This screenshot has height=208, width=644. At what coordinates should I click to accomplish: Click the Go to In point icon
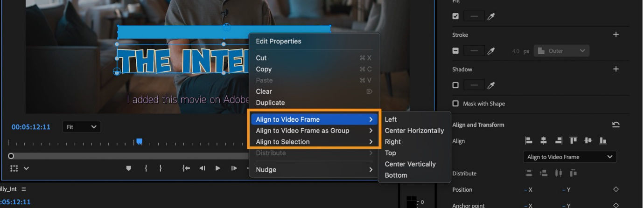(186, 168)
